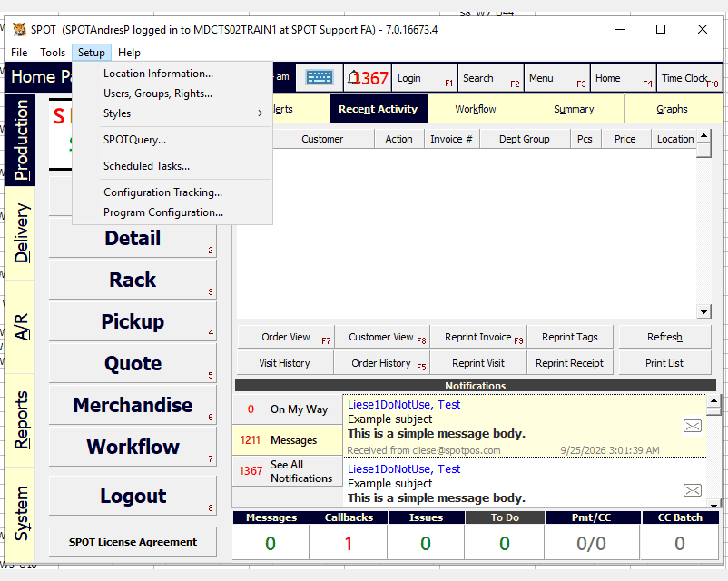This screenshot has height=581, width=728.
Task: Open Time Clock F10 button
Action: pos(690,78)
